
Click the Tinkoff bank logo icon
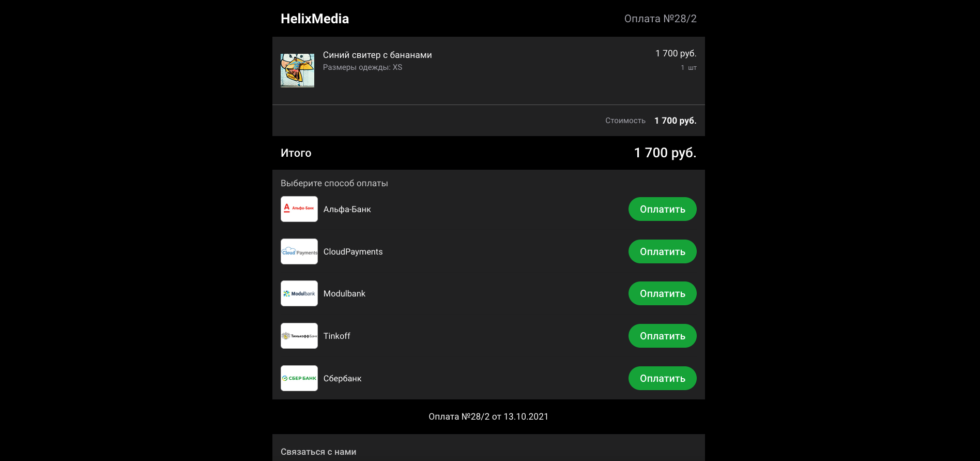click(299, 336)
